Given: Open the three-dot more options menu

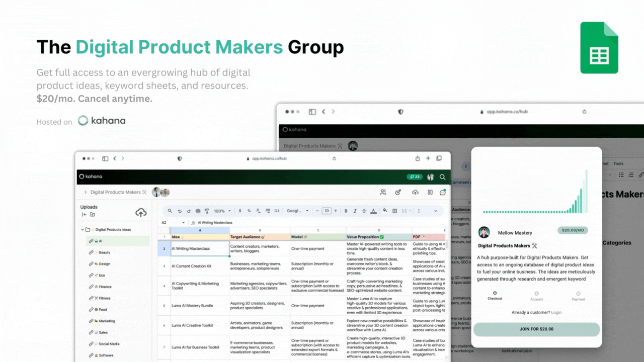Looking at the screenshot, I should pyautogui.click(x=419, y=211).
